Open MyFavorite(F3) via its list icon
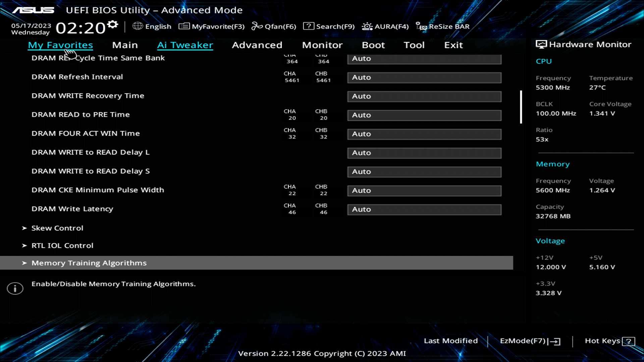The height and width of the screenshot is (362, 644). click(x=183, y=26)
